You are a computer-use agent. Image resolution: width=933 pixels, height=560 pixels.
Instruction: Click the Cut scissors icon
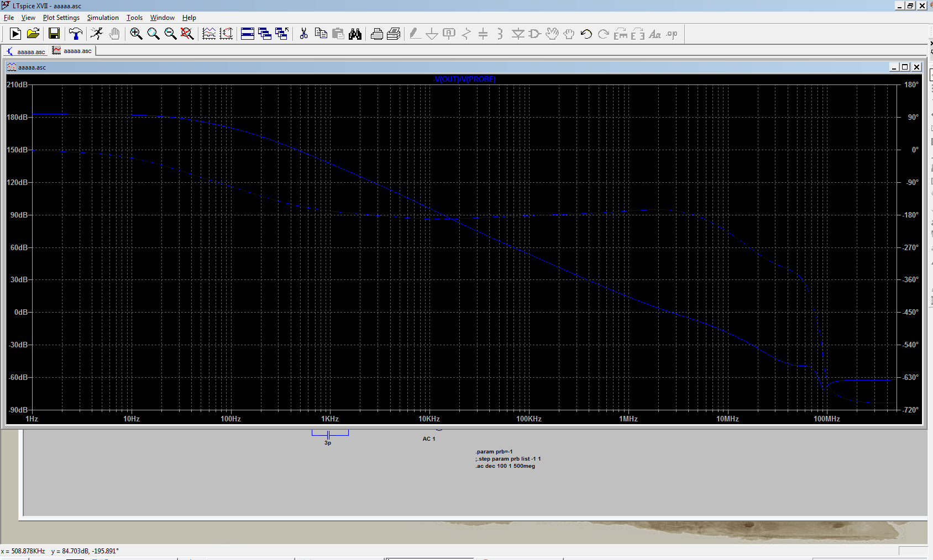303,34
